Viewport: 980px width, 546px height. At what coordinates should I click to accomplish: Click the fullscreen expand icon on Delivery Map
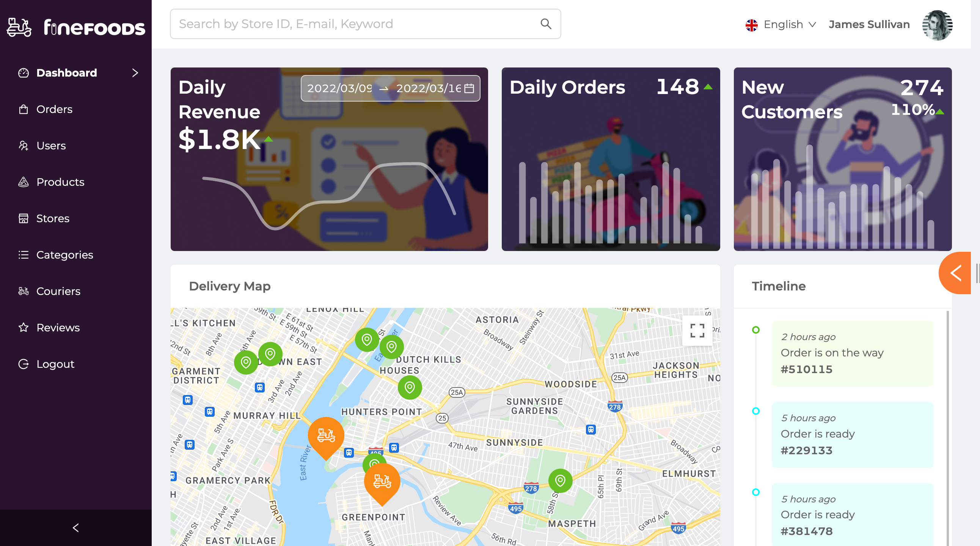(x=697, y=330)
